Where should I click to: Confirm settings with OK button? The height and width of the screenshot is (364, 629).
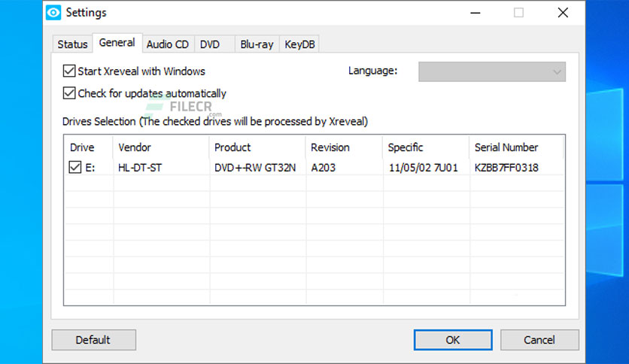453,340
